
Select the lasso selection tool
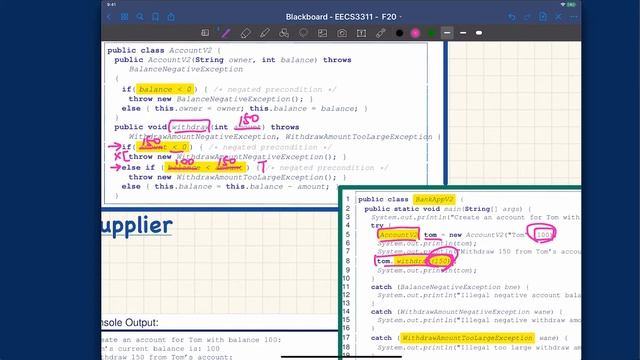pyautogui.click(x=303, y=33)
